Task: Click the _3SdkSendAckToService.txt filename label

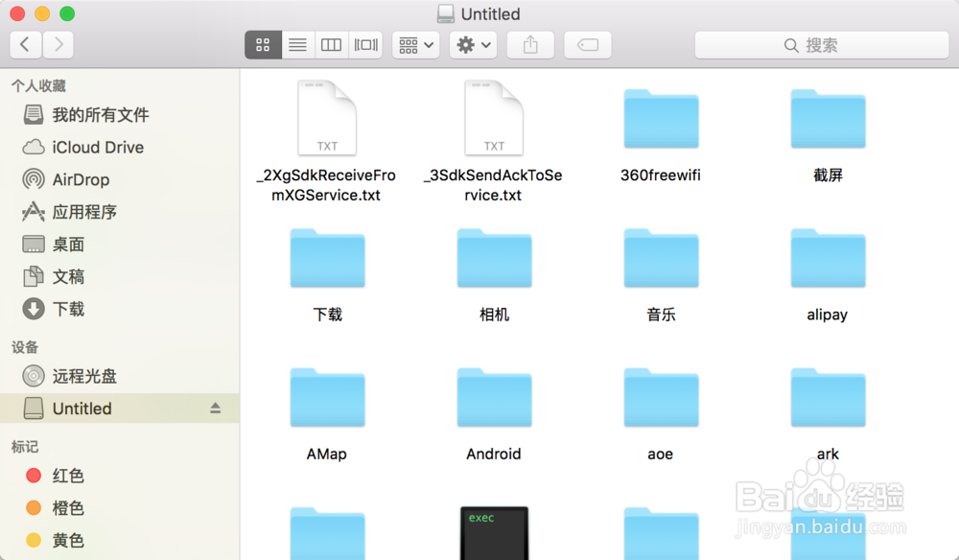Action: 493,185
